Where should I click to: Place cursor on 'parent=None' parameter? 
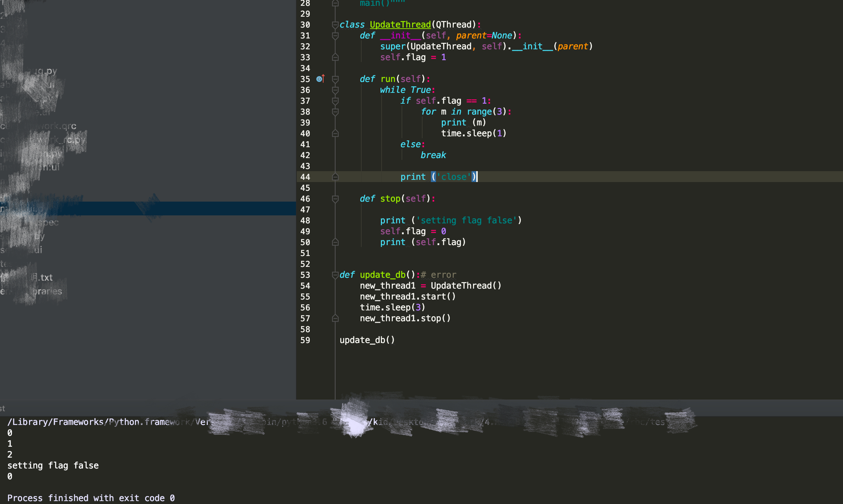coord(484,36)
